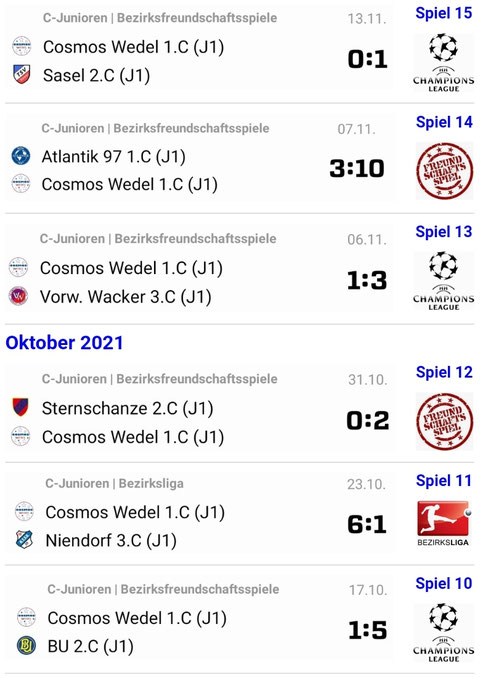Select team name Atlantik 97 1.C (J1)
Viewport: 480px width, 677px height.
[114, 156]
